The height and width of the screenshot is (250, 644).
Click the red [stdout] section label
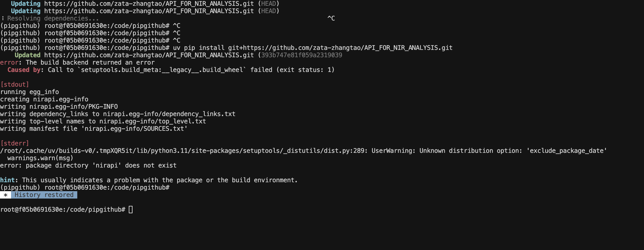click(15, 85)
